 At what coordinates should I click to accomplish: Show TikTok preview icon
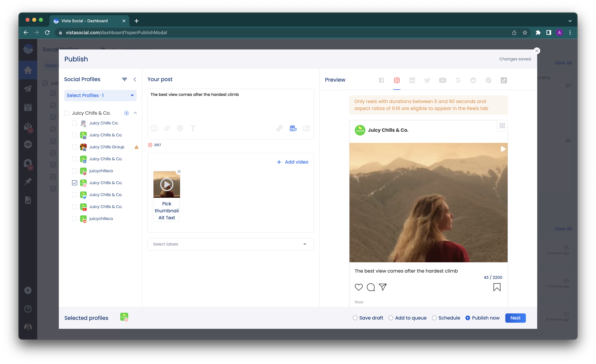pyautogui.click(x=504, y=80)
